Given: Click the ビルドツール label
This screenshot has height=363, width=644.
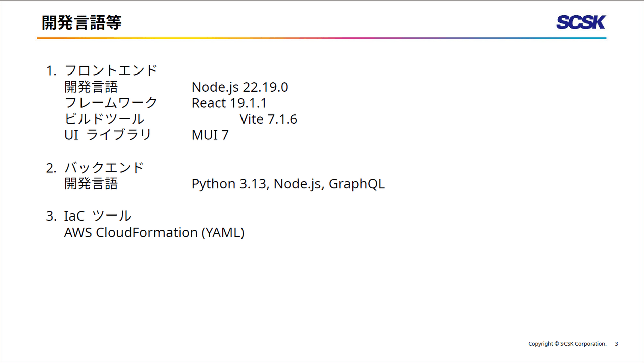Looking at the screenshot, I should point(105,119).
